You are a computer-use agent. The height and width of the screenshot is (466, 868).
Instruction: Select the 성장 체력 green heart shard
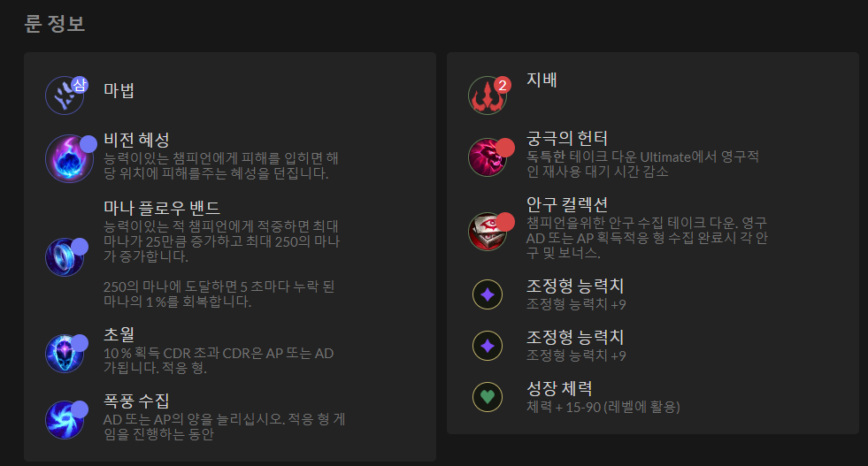point(488,397)
